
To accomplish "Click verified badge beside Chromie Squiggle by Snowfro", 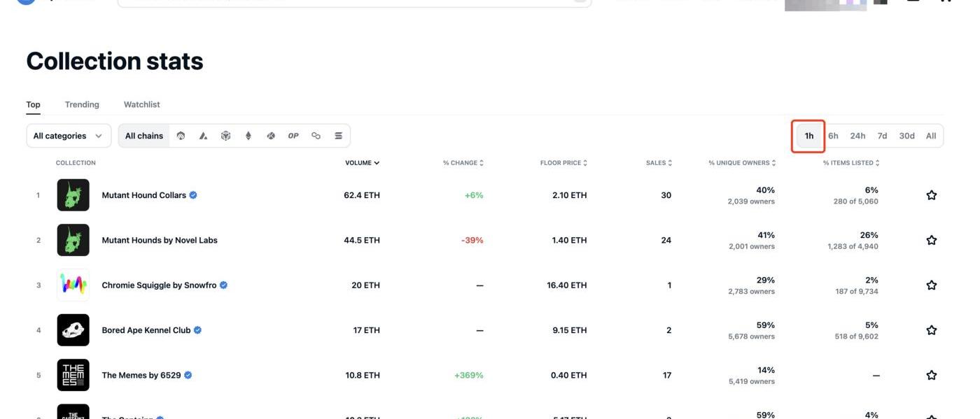I will (x=223, y=285).
